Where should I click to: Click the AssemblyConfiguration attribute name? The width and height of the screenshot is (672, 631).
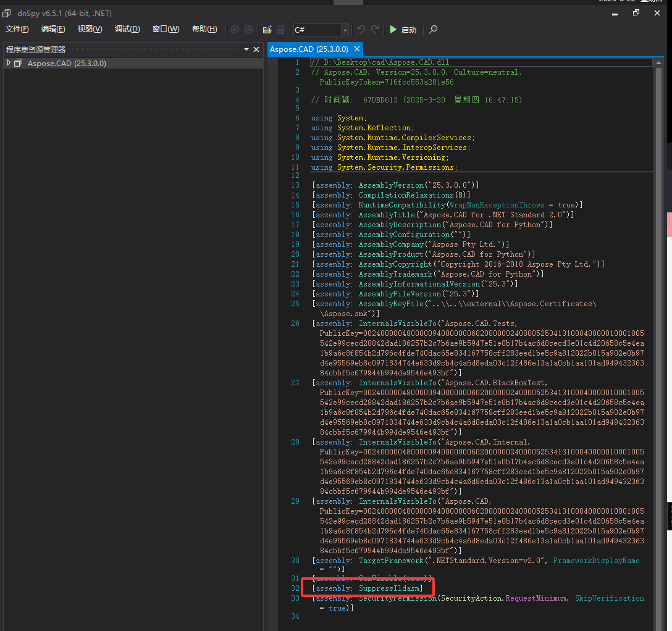pos(404,235)
